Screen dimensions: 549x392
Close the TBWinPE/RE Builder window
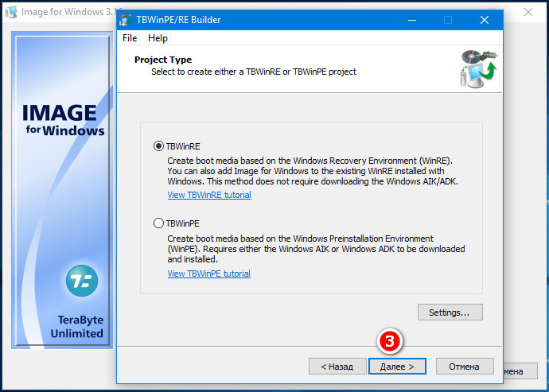485,20
